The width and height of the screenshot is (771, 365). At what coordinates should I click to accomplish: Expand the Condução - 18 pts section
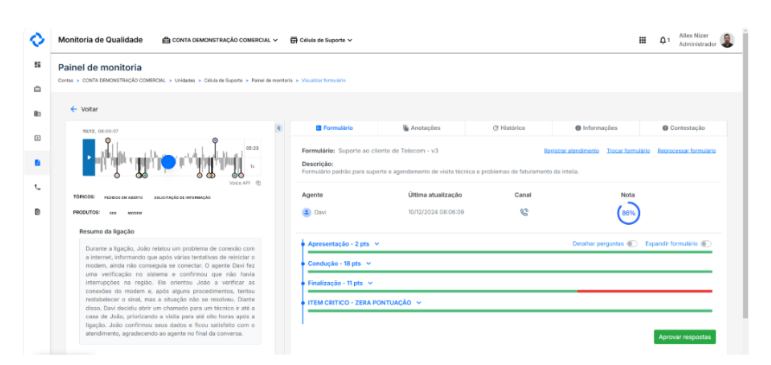coord(339,263)
